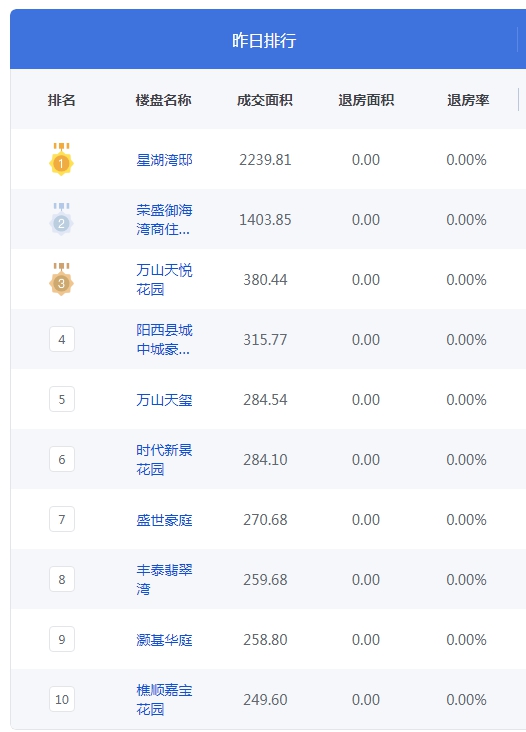526x732 pixels.
Task: Click the 退房率 column header
Action: coord(468,100)
